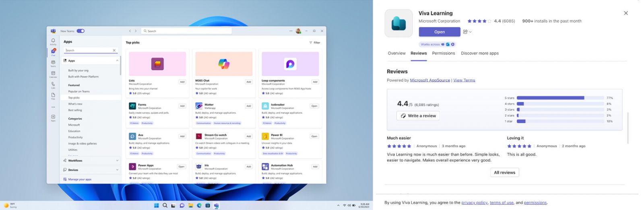This screenshot has height=210, width=644.
Task: Open the Filter option in Top picks
Action: click(x=315, y=42)
